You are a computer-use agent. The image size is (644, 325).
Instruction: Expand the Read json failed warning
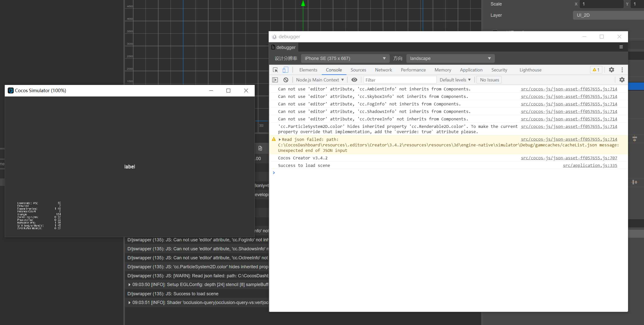(280, 139)
